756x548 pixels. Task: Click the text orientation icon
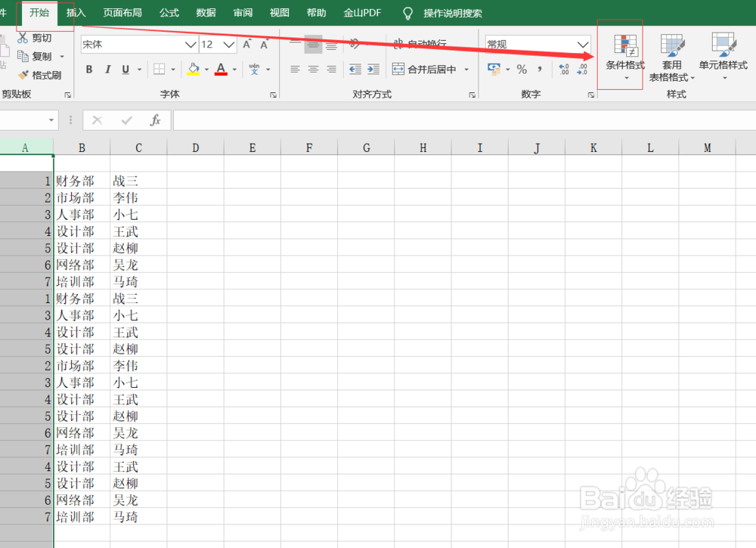(355, 45)
